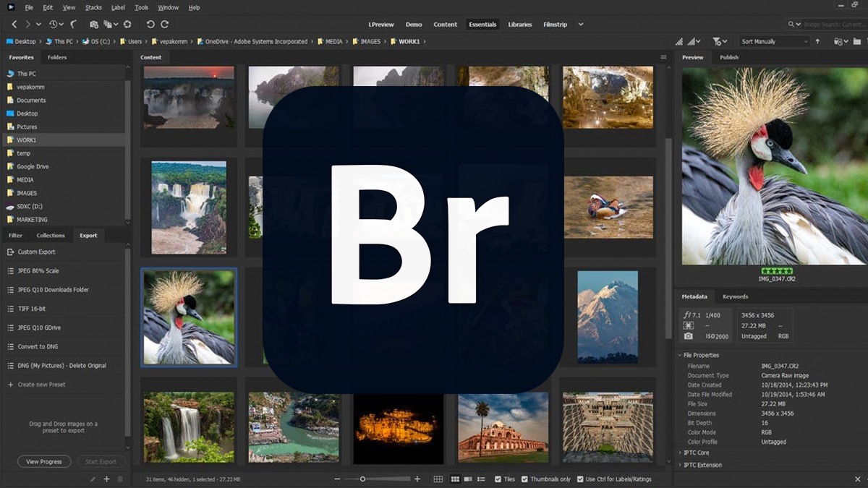Click plus icon to enlarge thumbnails

tap(417, 479)
